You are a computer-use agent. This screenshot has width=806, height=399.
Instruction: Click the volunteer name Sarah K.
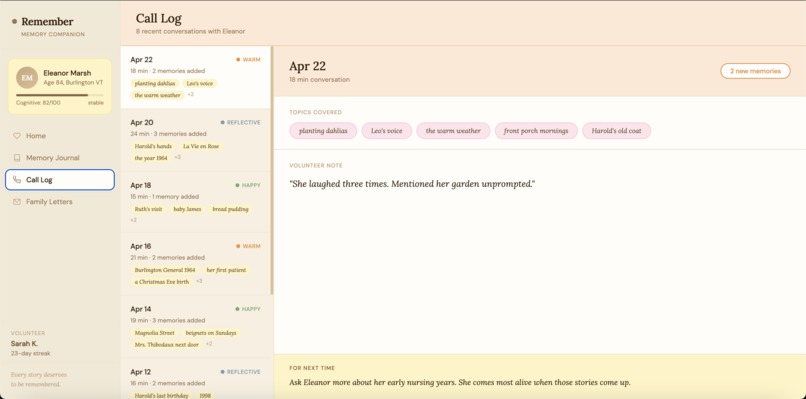[24, 343]
